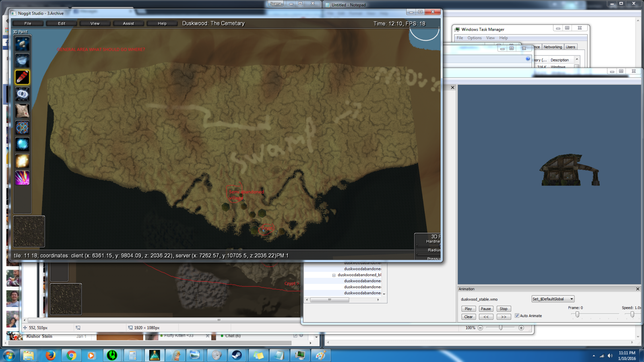This screenshot has width=644, height=362.
Task: Select the impassible flag grid tool
Action: [22, 128]
